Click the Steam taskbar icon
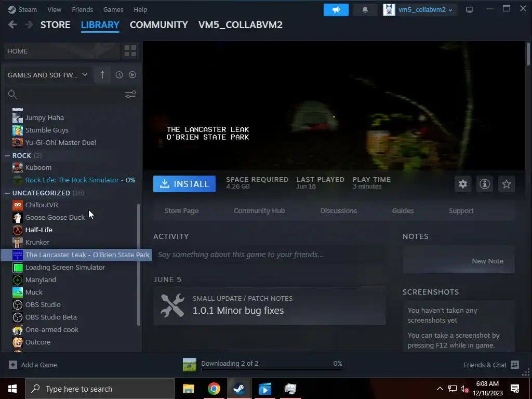 pyautogui.click(x=239, y=389)
